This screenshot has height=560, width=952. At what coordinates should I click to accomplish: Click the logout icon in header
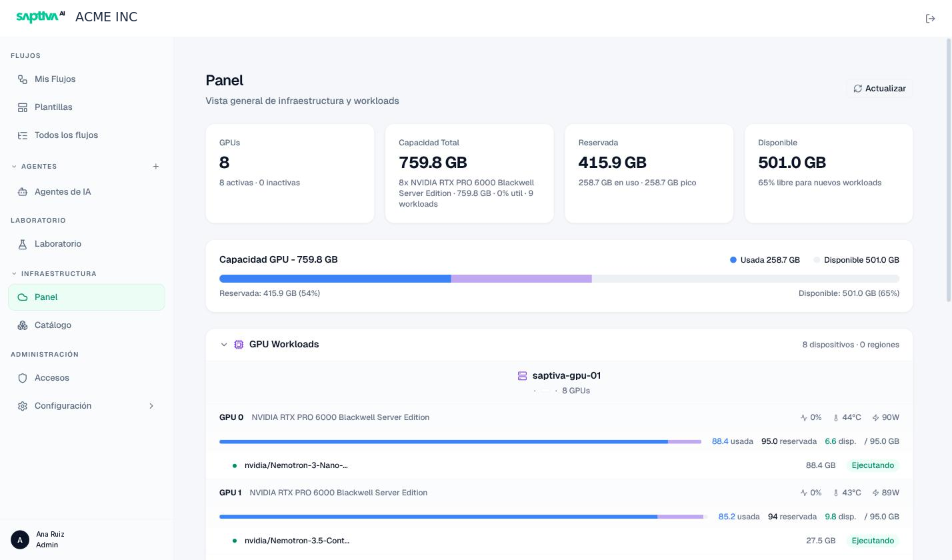coord(931,19)
